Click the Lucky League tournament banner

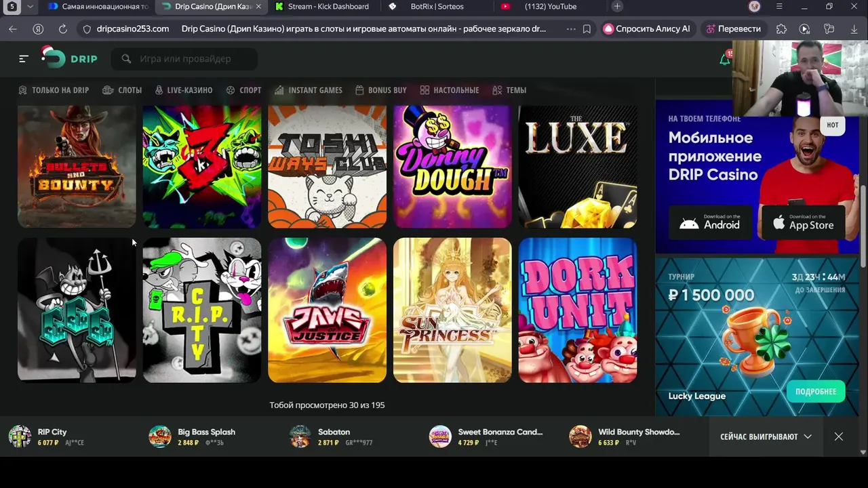(x=757, y=337)
